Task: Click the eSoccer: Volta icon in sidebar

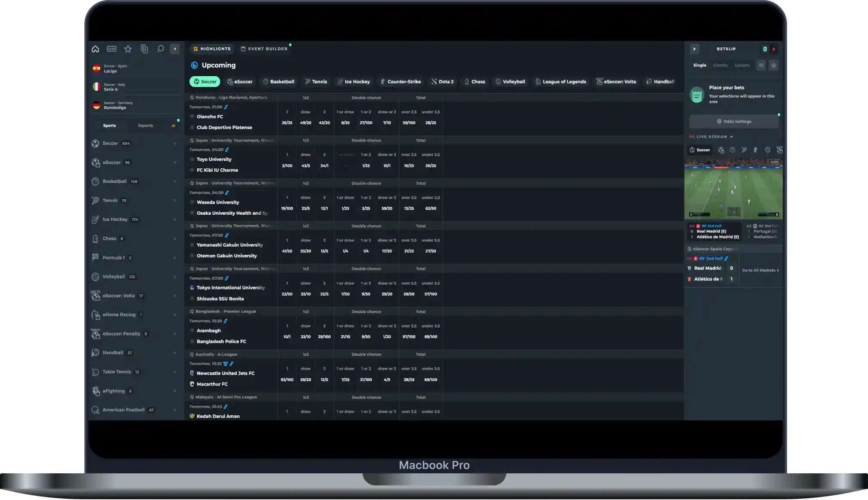Action: (x=95, y=296)
